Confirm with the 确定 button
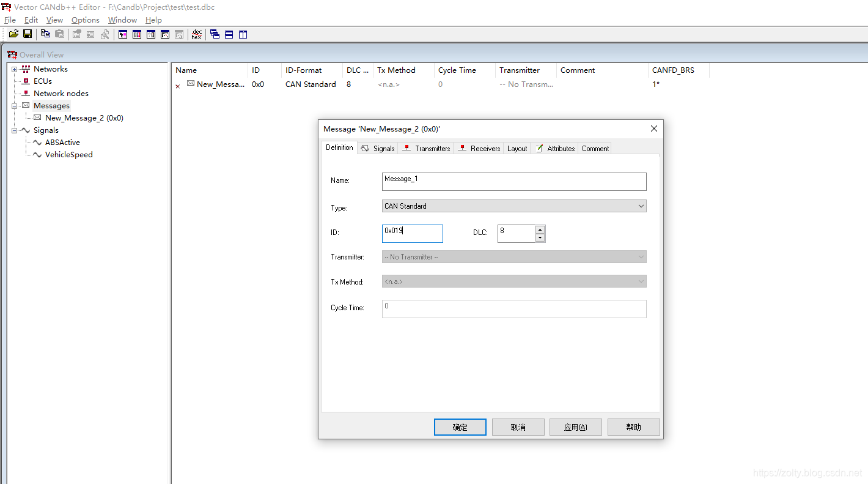Viewport: 868px width, 484px height. click(460, 427)
